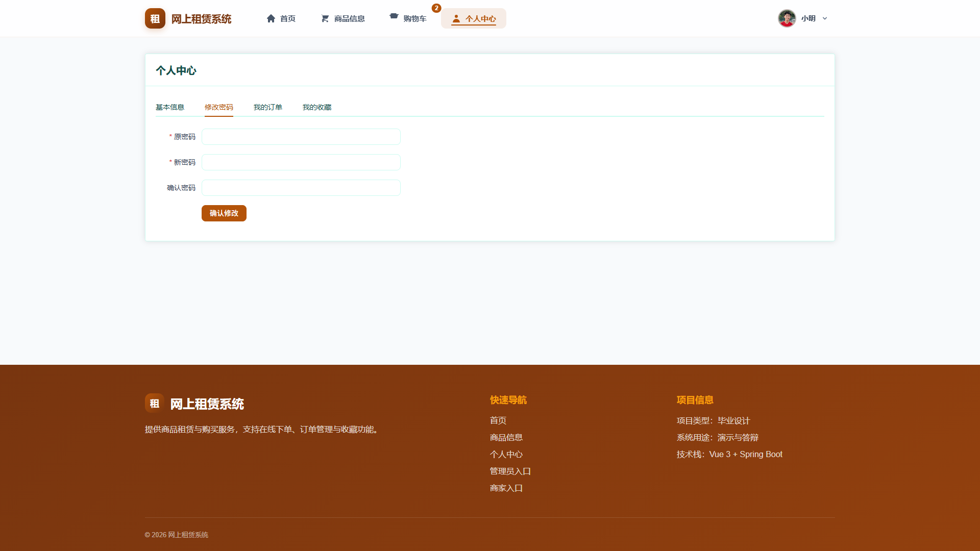
Task: Open the 商品信息 footer link
Action: click(506, 438)
